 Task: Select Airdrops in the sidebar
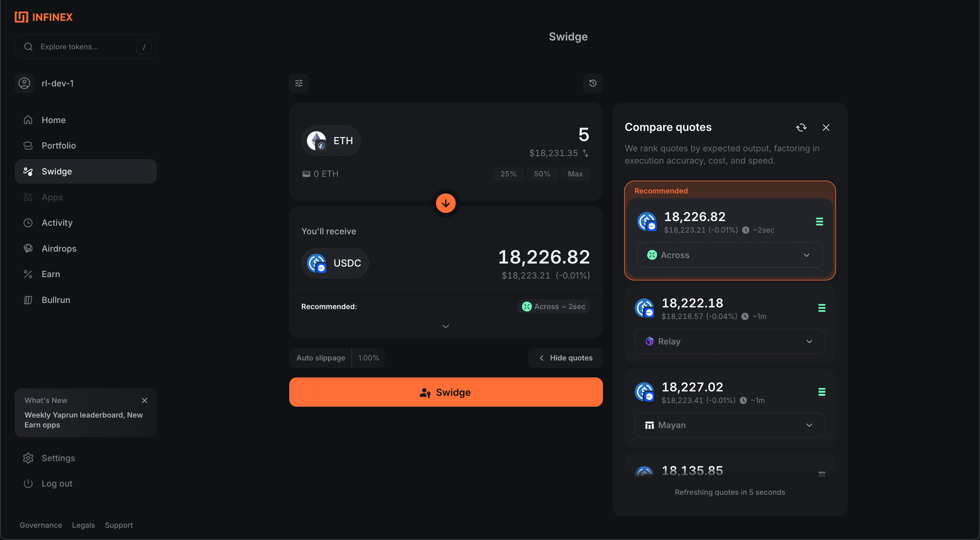[59, 248]
